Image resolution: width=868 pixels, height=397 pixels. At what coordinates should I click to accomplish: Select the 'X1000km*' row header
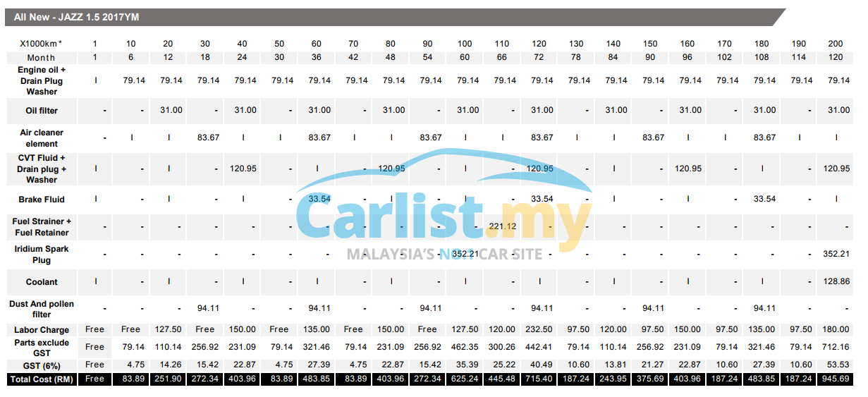(x=42, y=44)
